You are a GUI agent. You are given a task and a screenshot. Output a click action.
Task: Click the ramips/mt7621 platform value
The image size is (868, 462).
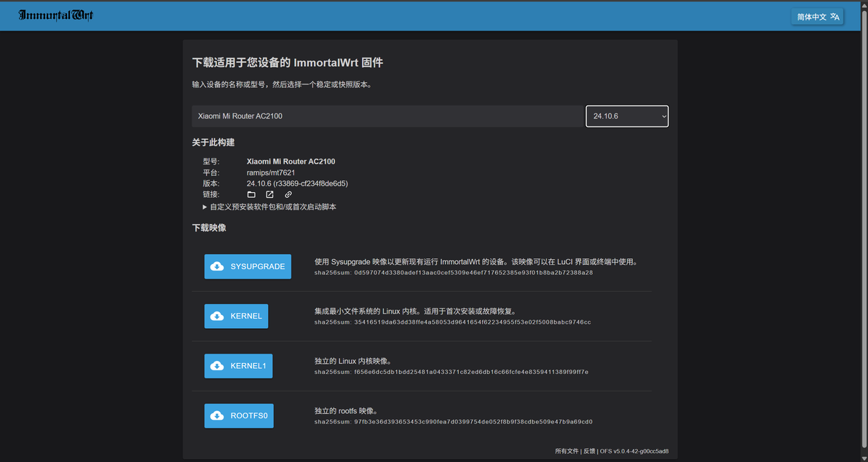[271, 172]
